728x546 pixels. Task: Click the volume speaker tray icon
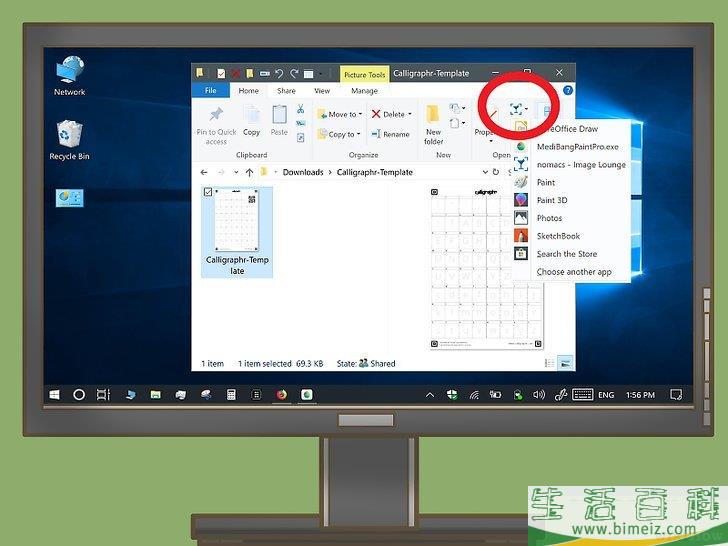[539, 395]
